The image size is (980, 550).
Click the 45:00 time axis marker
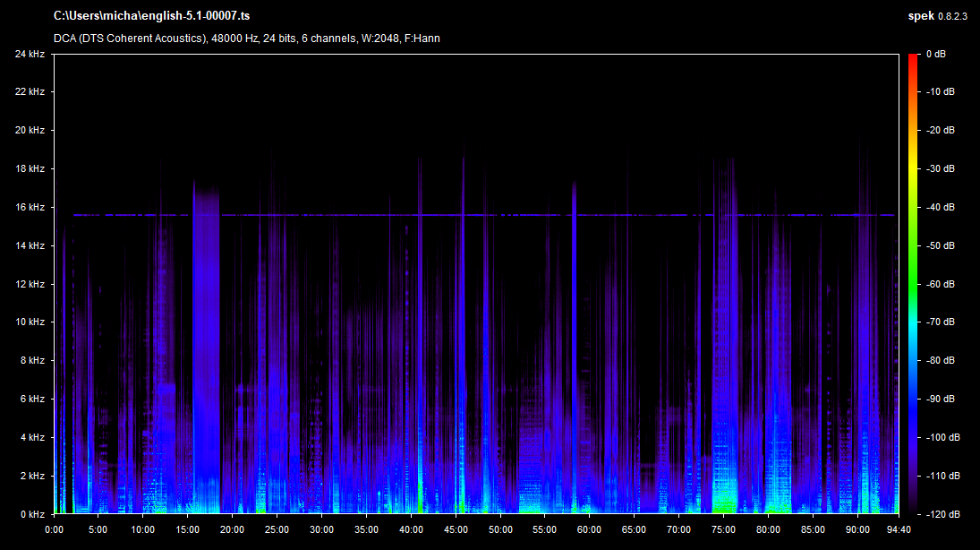(456, 529)
